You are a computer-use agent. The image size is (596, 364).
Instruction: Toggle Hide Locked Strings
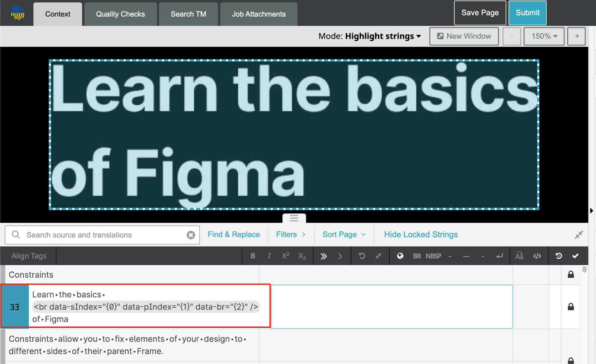click(x=421, y=234)
